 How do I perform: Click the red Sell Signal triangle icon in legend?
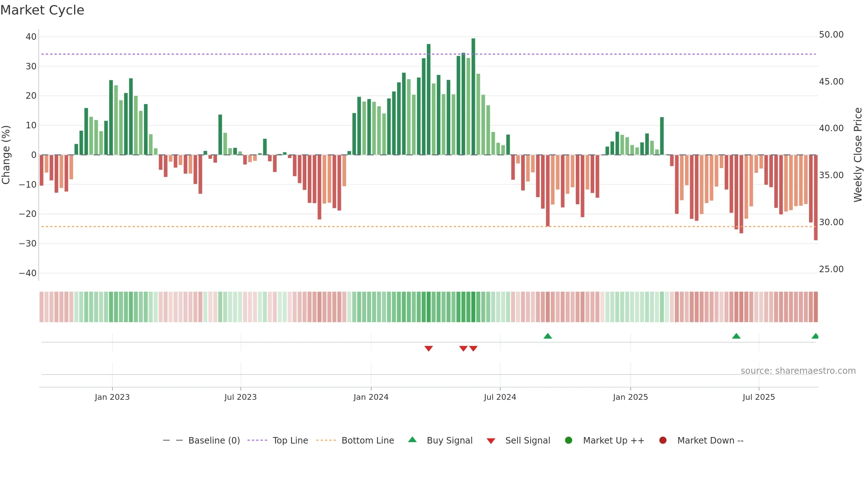(x=491, y=441)
